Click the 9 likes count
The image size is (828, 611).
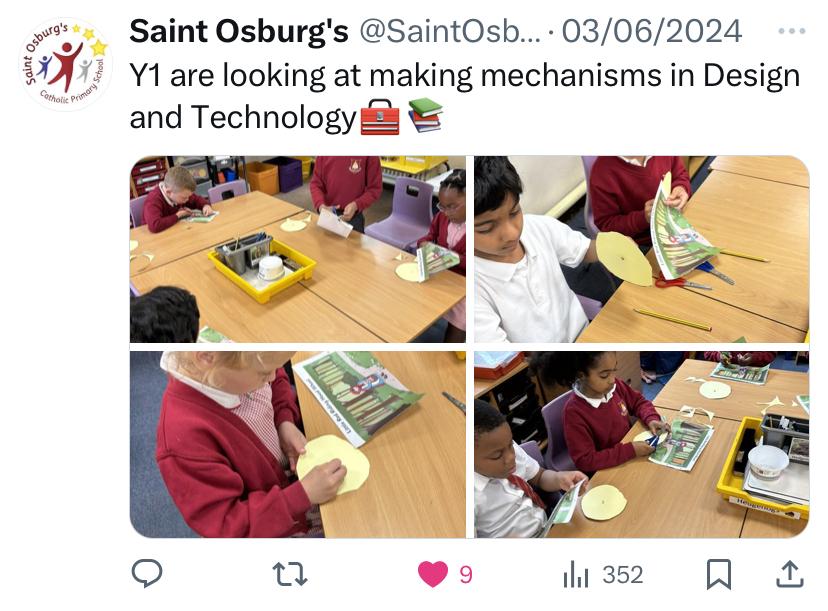click(x=466, y=575)
